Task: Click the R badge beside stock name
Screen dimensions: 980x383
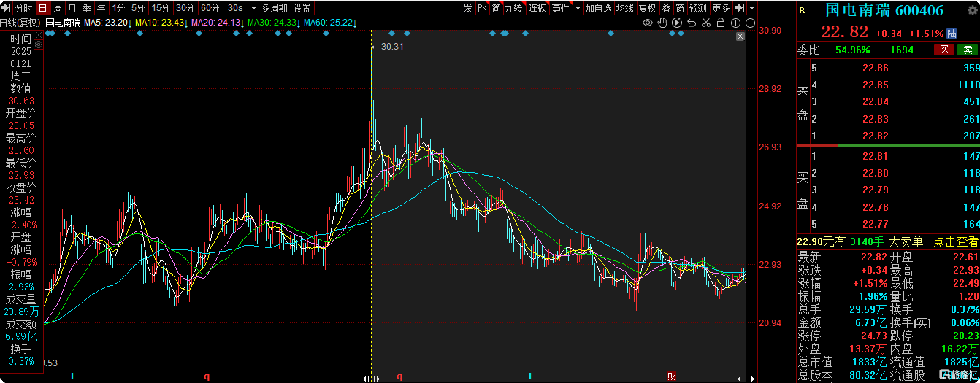Action: [x=802, y=11]
